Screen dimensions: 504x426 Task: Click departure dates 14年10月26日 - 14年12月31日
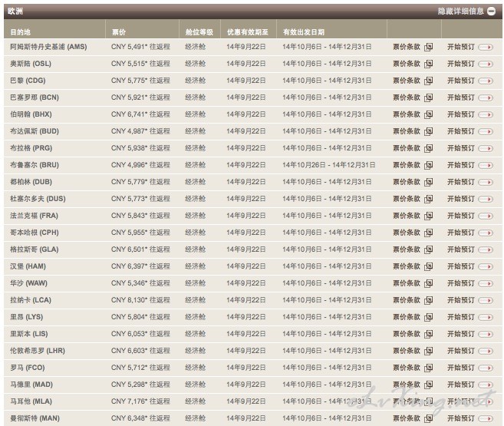tap(329, 165)
